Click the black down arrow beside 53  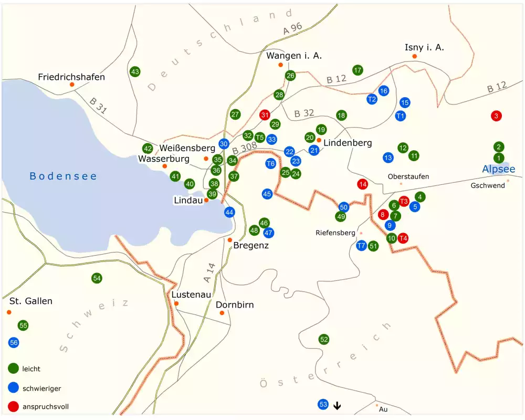pos(337,405)
